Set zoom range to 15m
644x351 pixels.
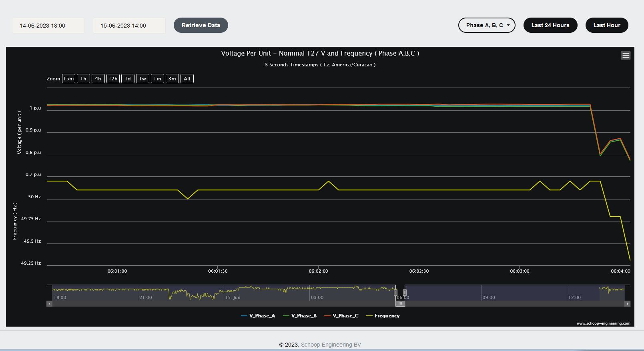click(x=68, y=79)
